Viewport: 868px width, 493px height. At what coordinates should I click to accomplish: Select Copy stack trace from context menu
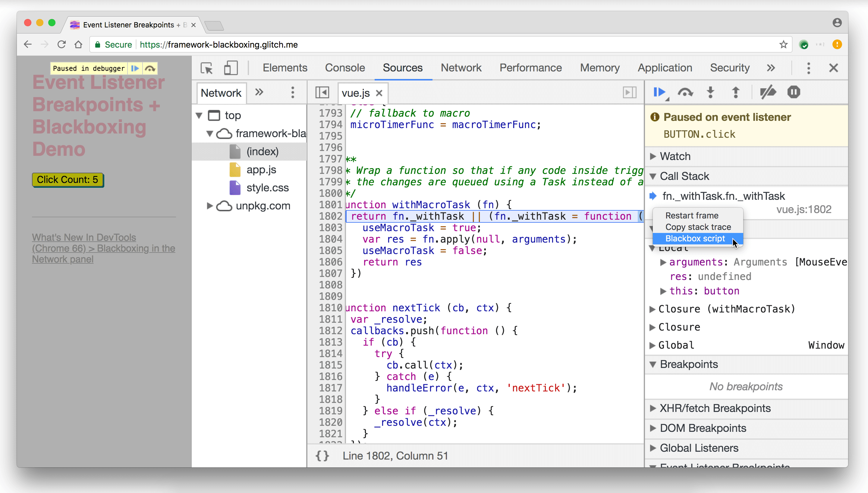click(x=699, y=227)
